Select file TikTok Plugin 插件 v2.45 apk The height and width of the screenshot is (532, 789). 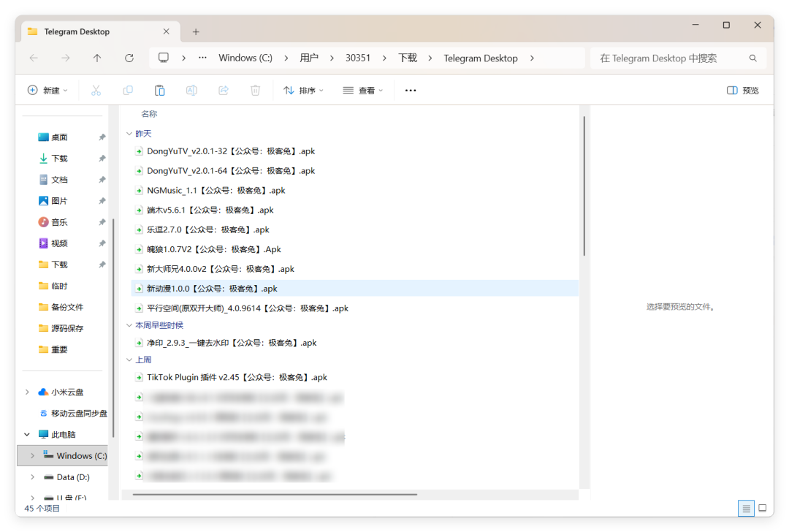click(x=237, y=378)
